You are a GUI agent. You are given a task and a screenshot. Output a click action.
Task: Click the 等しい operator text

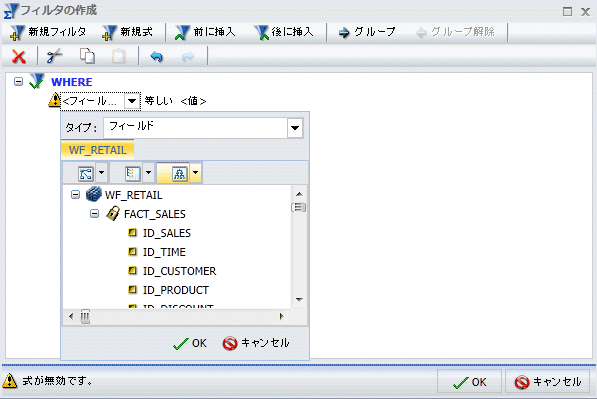[158, 101]
